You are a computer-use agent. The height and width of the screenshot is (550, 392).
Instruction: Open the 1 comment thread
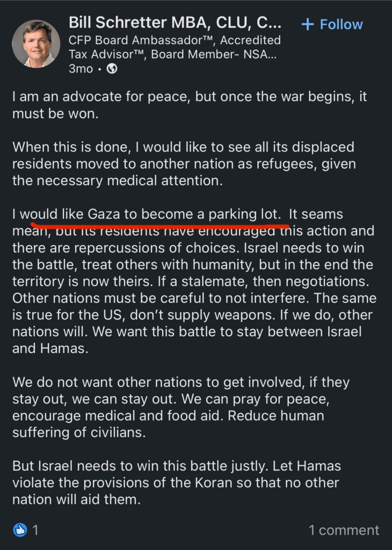click(344, 530)
